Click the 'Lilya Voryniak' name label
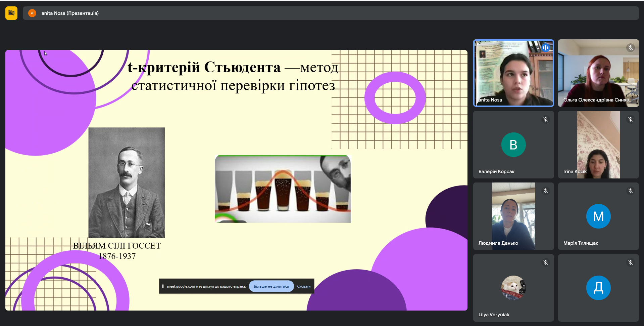Viewport: 644px width, 326px height. (x=494, y=315)
